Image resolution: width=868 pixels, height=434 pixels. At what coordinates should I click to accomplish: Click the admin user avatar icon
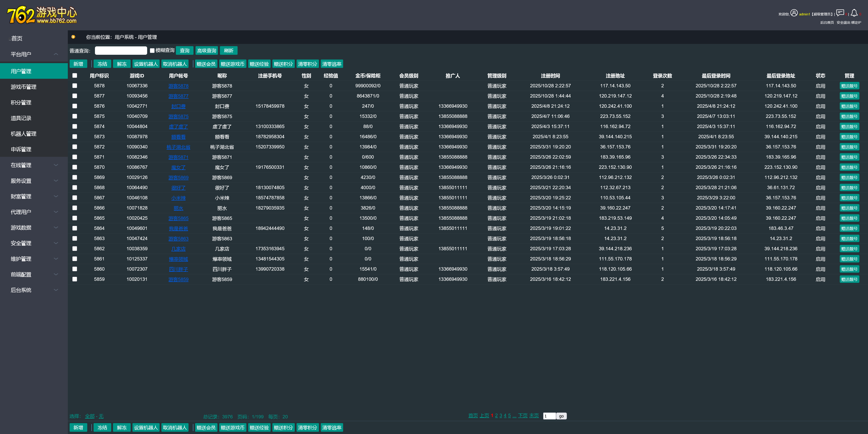point(794,13)
